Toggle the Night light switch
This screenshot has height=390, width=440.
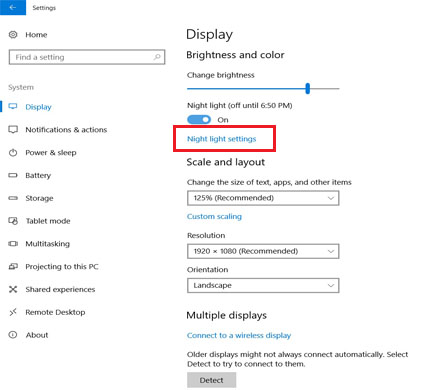(x=199, y=119)
